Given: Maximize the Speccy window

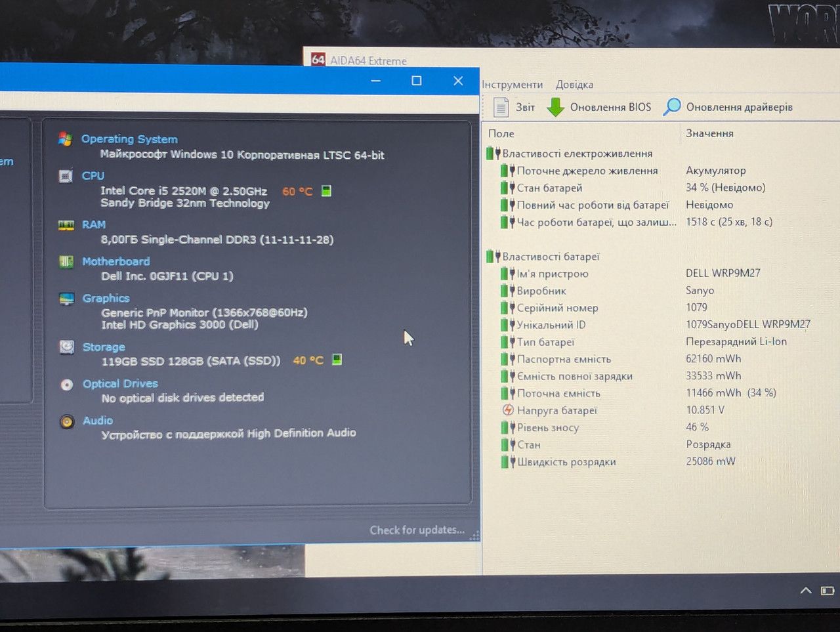Looking at the screenshot, I should 417,81.
